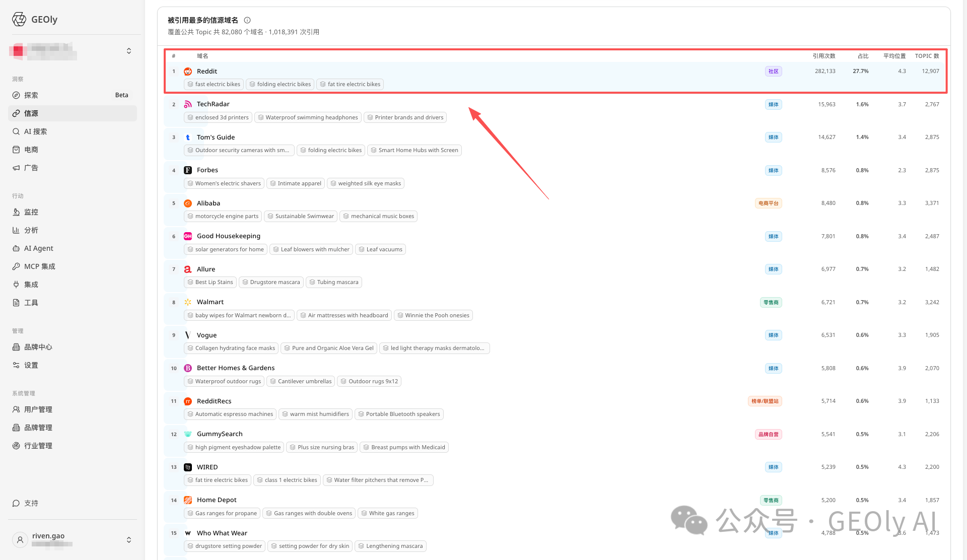Screen dimensions: 967x560
Task: Open the TechRadar domain name
Action: coord(213,104)
